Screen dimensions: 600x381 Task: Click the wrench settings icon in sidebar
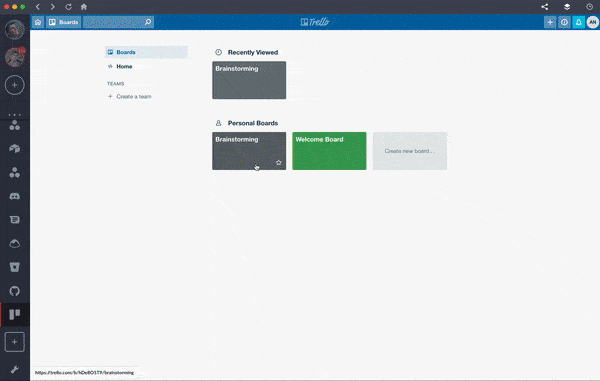pyautogui.click(x=15, y=369)
